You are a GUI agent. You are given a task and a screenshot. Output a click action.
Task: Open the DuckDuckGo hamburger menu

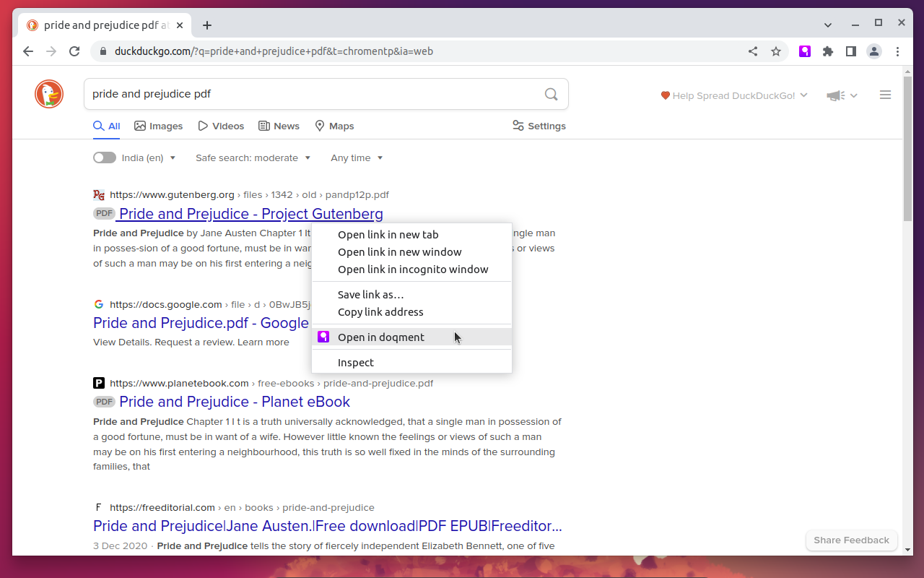point(885,94)
